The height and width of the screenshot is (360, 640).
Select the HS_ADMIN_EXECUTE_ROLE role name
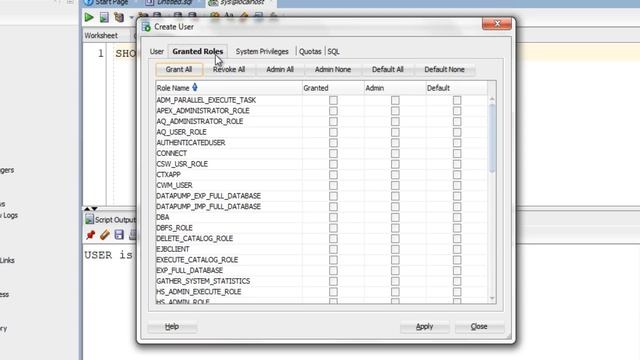(198, 291)
